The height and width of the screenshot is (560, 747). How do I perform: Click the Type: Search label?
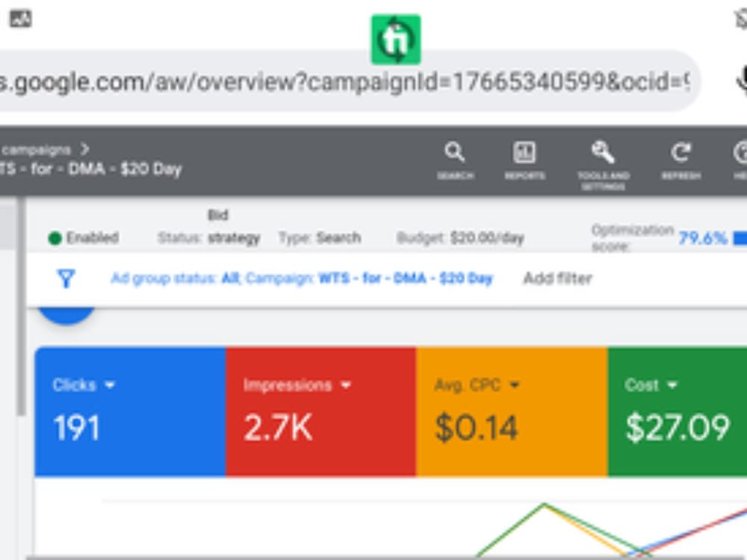[x=320, y=237]
